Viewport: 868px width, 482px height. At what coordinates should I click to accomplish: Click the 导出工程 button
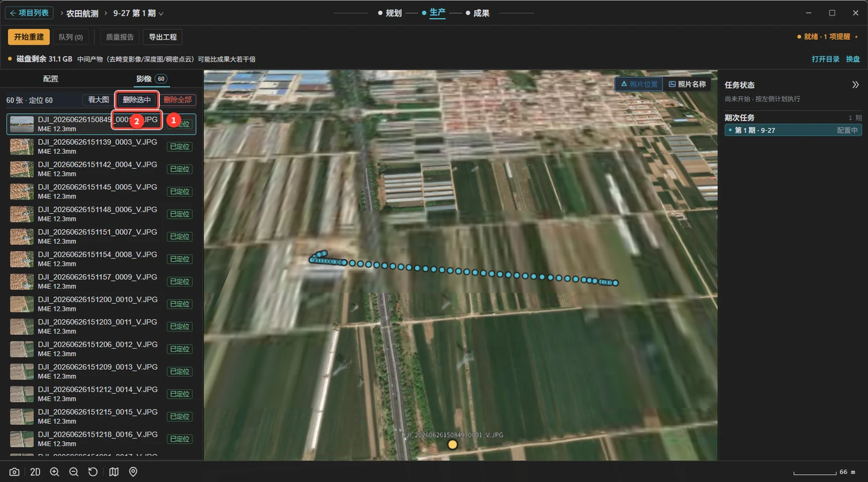pos(163,37)
